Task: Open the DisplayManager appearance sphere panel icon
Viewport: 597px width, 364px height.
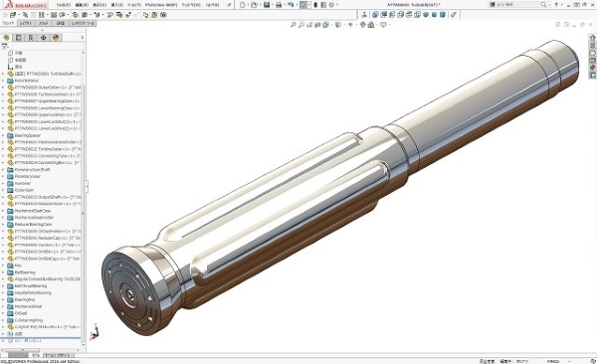Action: point(56,38)
